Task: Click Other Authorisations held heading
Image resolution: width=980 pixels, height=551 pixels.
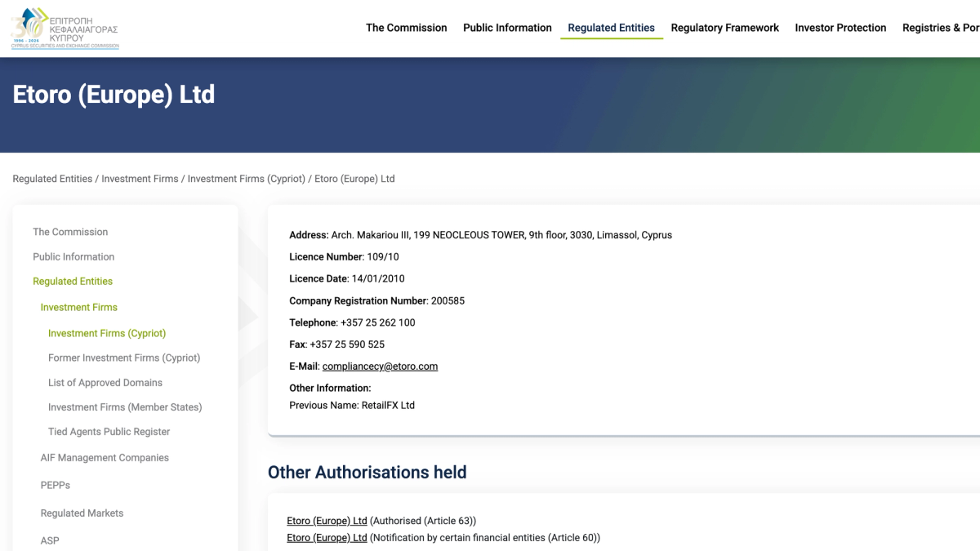Action: (367, 473)
